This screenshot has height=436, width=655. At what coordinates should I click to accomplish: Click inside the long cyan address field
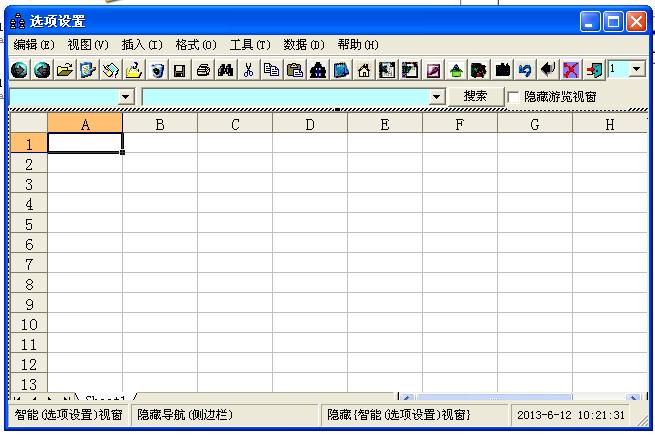click(286, 97)
